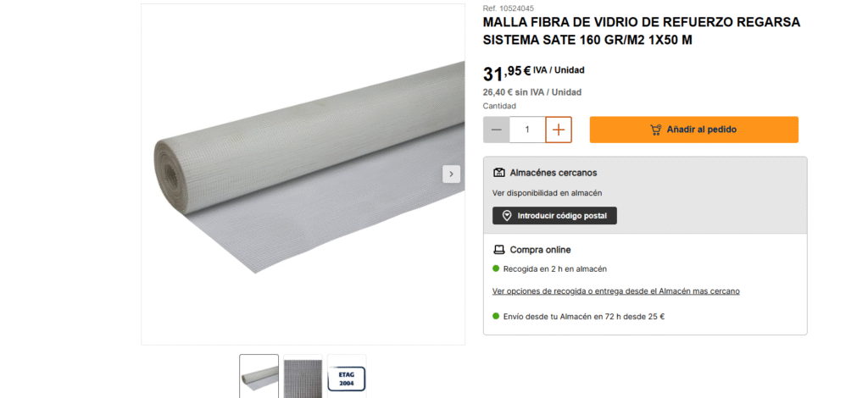Add product via Añadir al pedido button

tap(693, 130)
